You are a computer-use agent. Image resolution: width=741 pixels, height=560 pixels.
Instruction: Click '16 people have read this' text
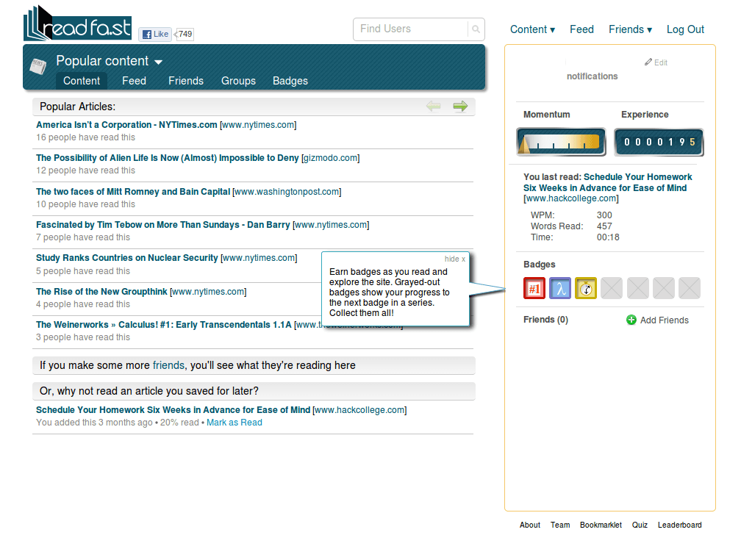(85, 137)
